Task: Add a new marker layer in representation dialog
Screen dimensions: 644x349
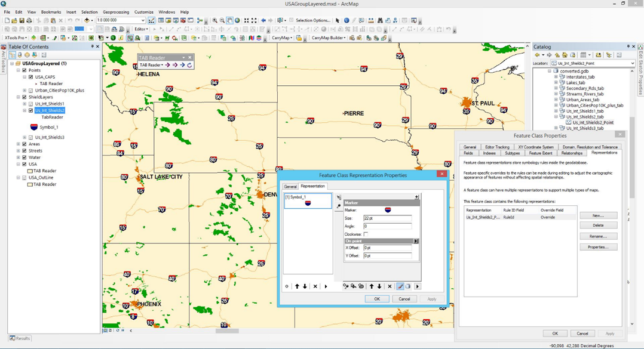Action: tap(346, 286)
